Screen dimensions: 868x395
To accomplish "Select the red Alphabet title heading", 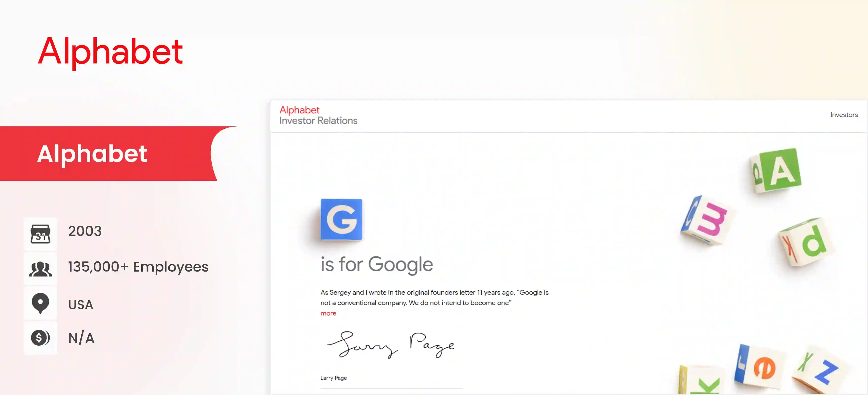I will tap(111, 51).
